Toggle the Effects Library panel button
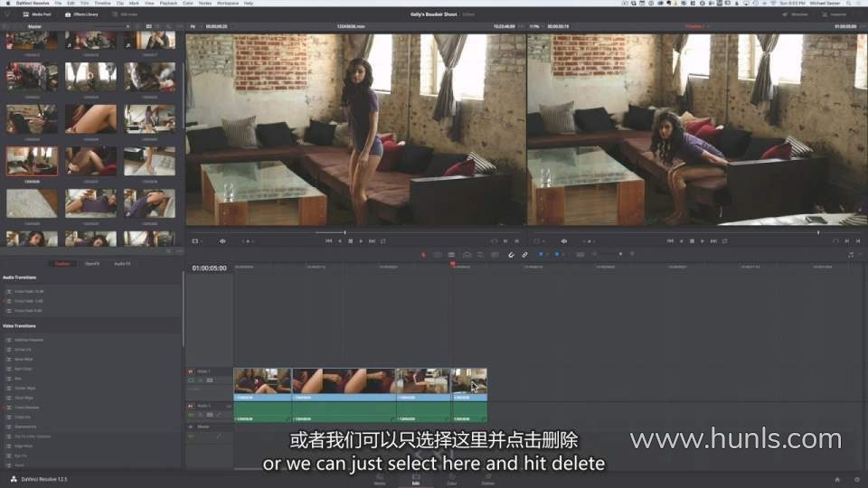This screenshot has width=868, height=488. 81,14
